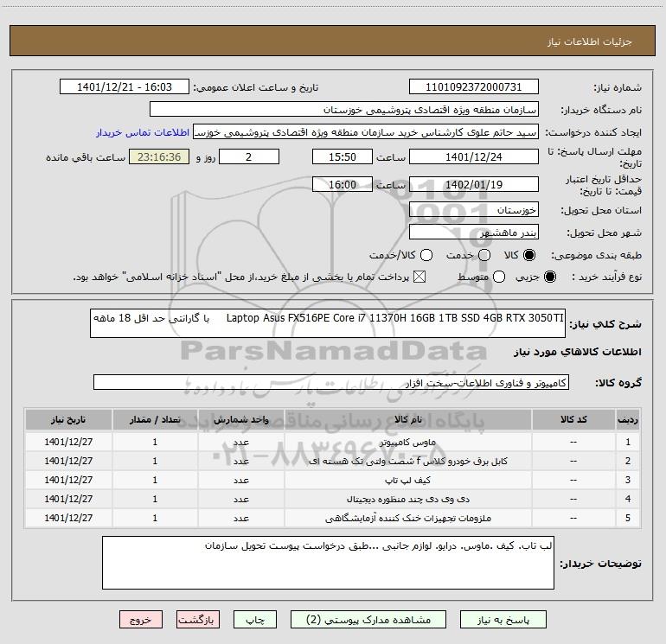Image resolution: width=666 pixels, height=644 pixels.
Task: Click the واحد شمارش column header
Action: 240,419
